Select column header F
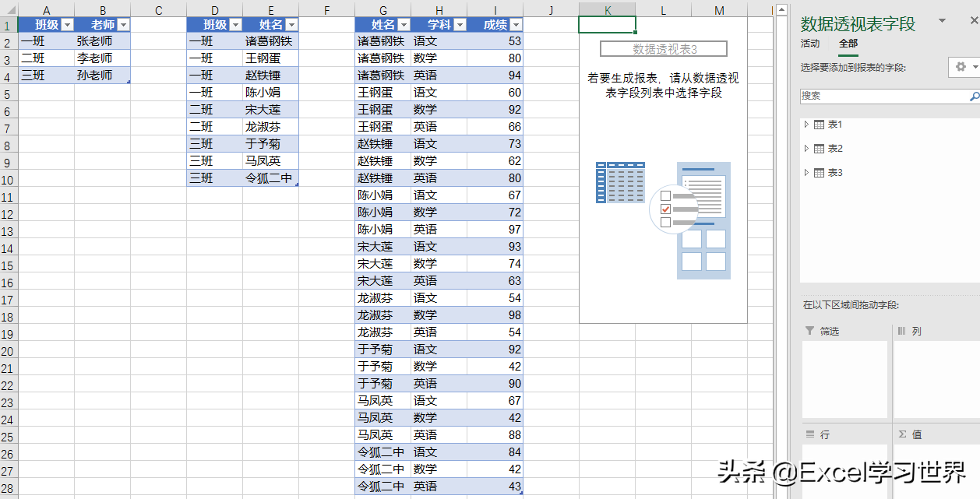 [327, 9]
